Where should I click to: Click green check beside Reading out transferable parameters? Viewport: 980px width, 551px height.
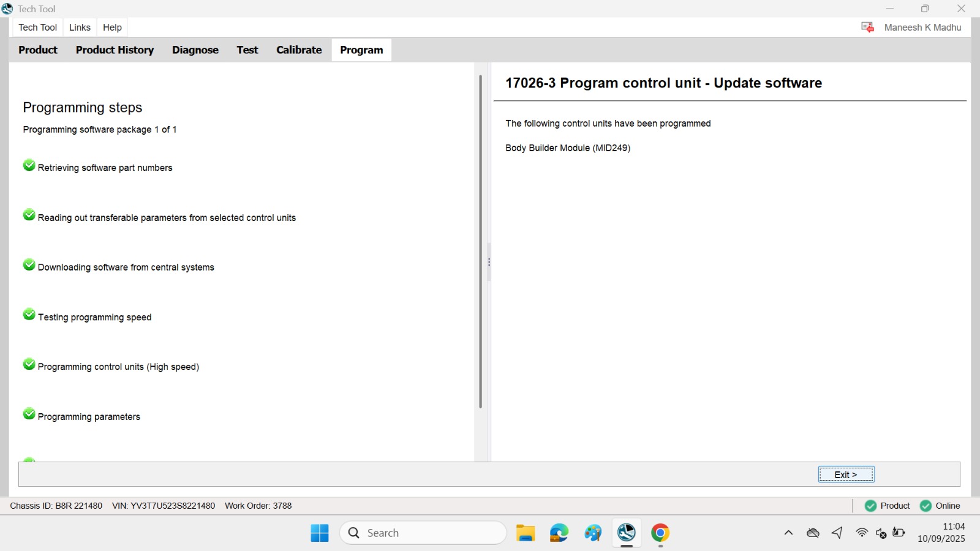tap(29, 215)
